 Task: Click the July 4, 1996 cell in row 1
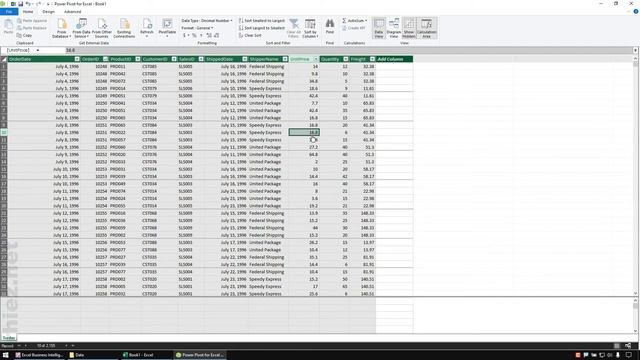coord(44,67)
